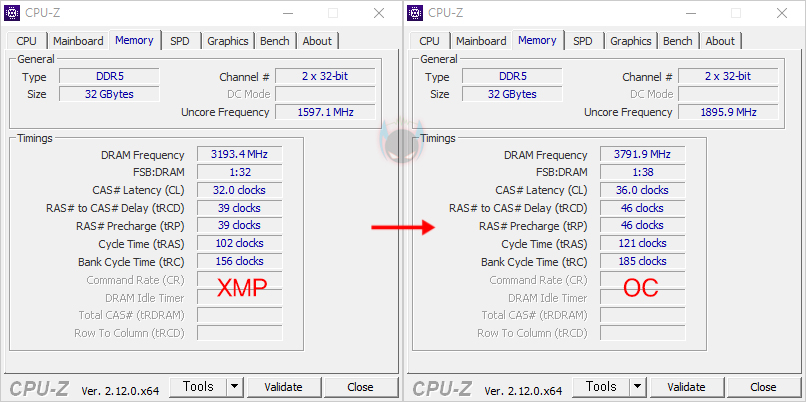Click the empty DC Mode field in right window
This screenshot has height=402, width=806.
[728, 95]
